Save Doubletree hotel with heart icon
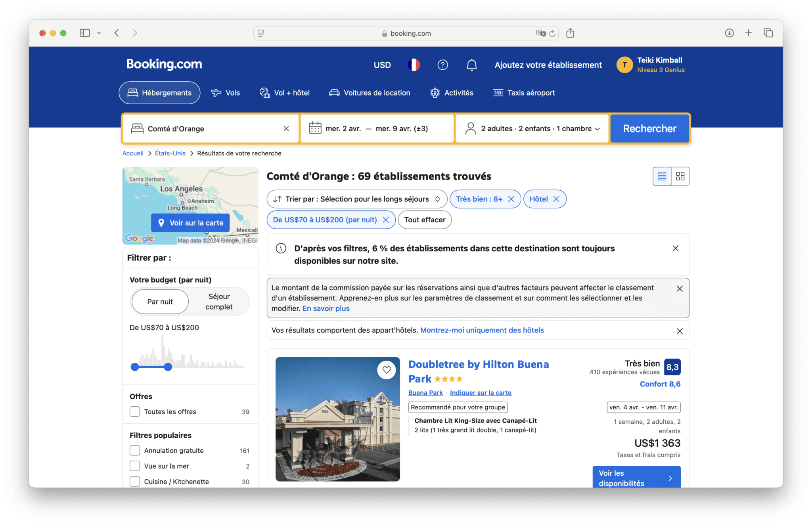Viewport: 812px width, 526px height. tap(387, 370)
